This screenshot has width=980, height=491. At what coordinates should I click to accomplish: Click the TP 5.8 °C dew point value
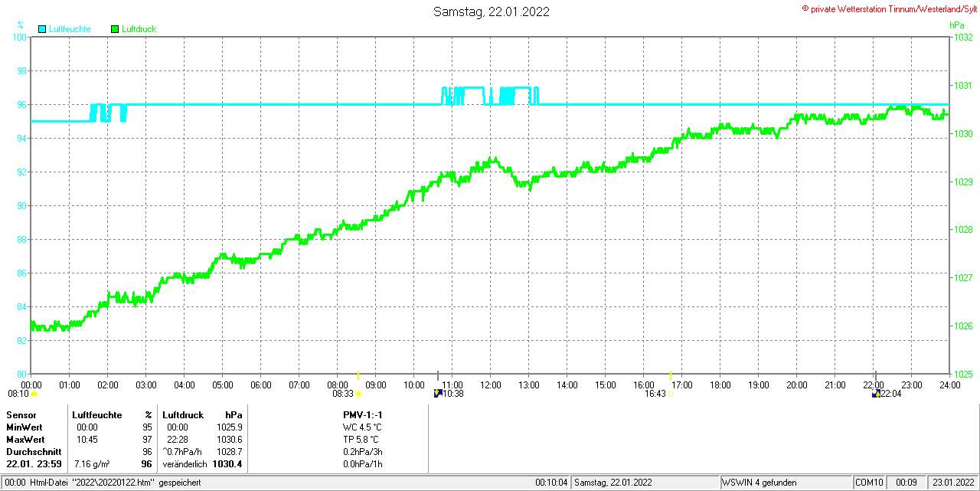click(x=361, y=439)
